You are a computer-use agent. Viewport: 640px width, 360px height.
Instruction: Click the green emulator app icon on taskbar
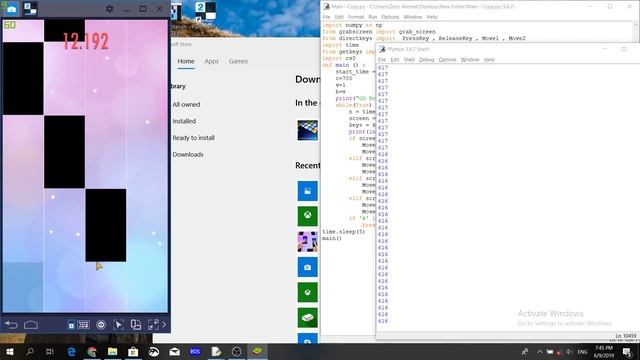tap(257, 351)
